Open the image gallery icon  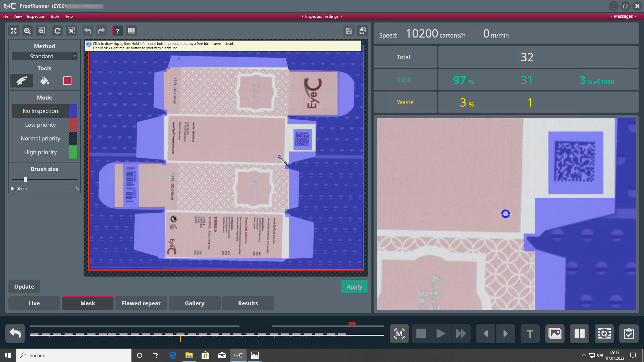(x=555, y=334)
